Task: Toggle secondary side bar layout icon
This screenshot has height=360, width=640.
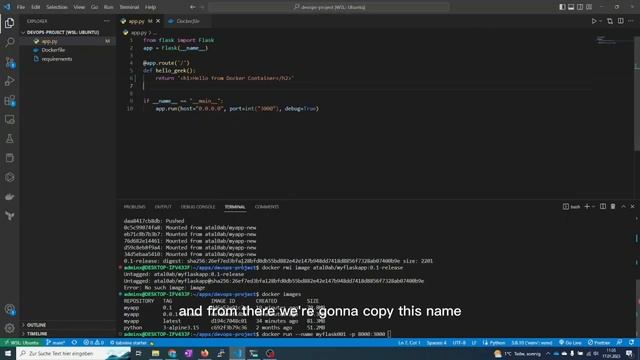Action: [x=580, y=7]
